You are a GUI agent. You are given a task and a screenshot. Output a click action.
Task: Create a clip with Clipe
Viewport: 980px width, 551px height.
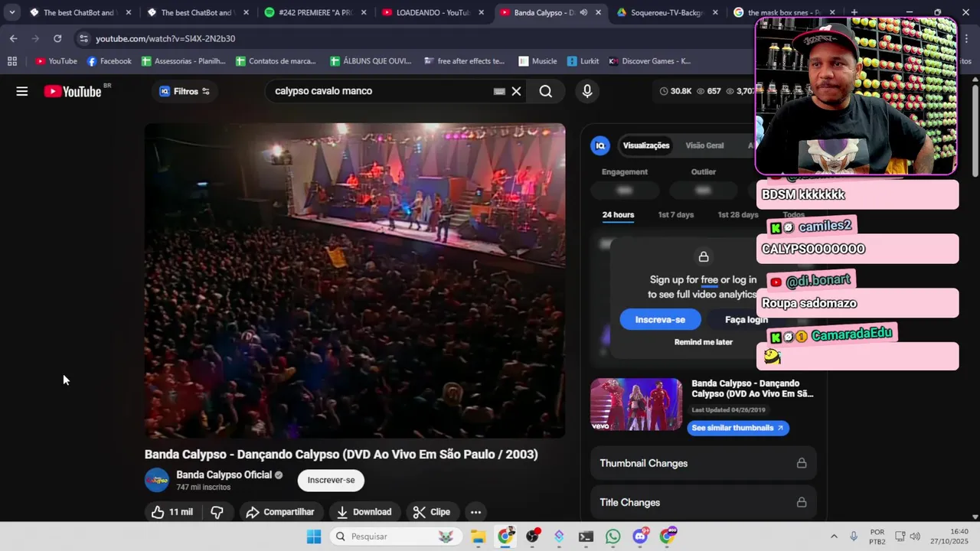coord(432,512)
